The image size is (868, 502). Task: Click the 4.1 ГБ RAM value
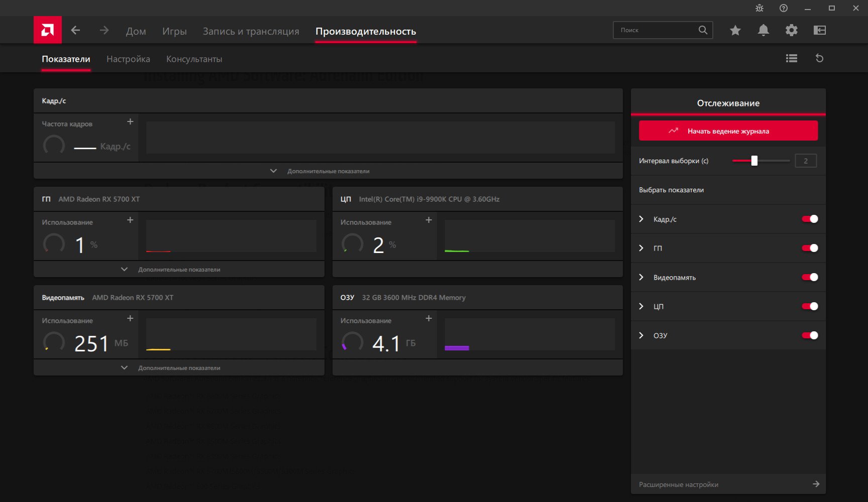394,343
